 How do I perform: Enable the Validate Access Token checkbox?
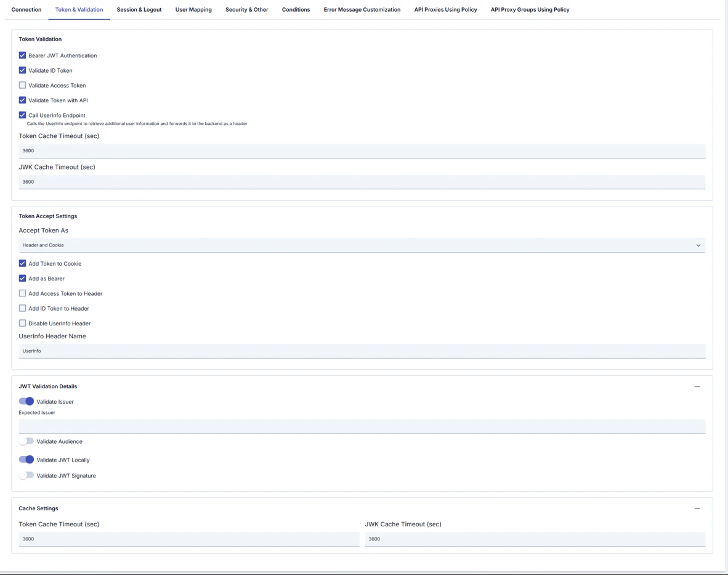click(22, 85)
